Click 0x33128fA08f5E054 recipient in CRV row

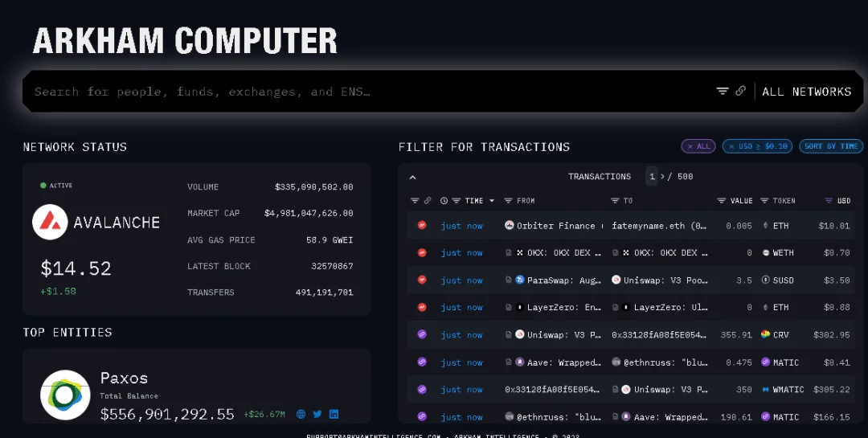pyautogui.click(x=659, y=335)
